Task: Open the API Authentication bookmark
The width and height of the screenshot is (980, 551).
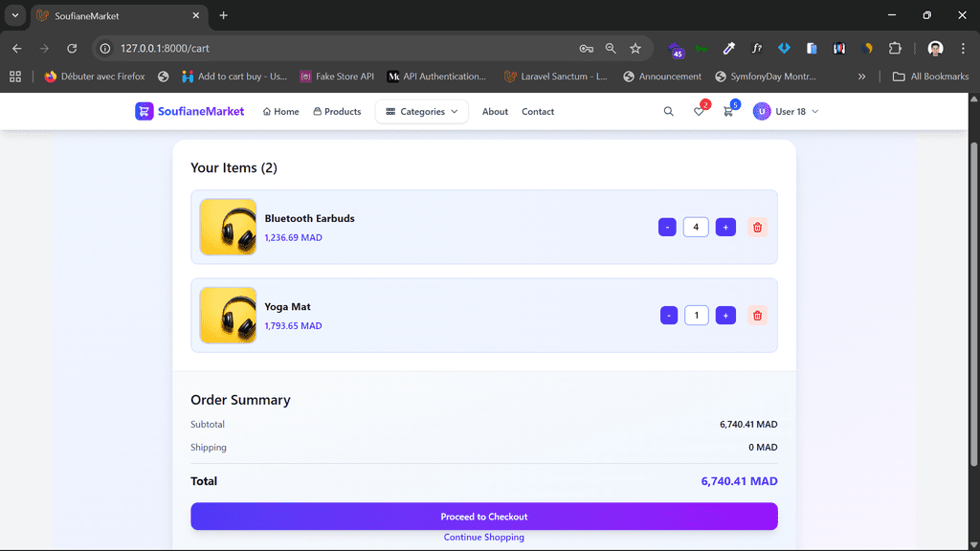Action: 436,77
